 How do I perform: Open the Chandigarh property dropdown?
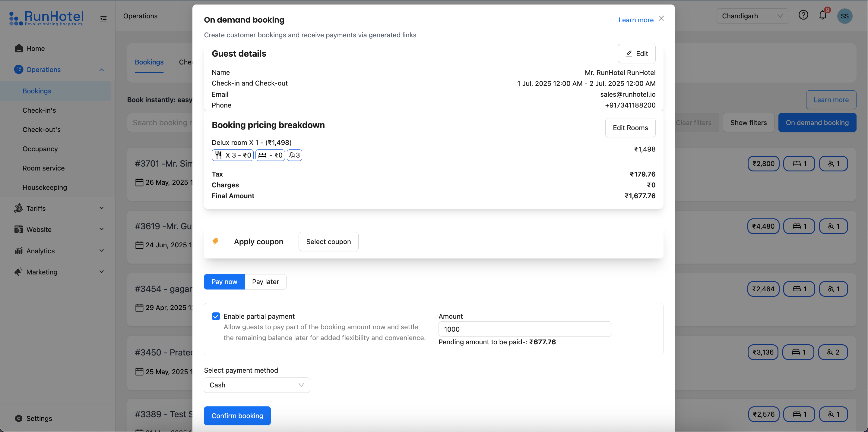coord(752,16)
